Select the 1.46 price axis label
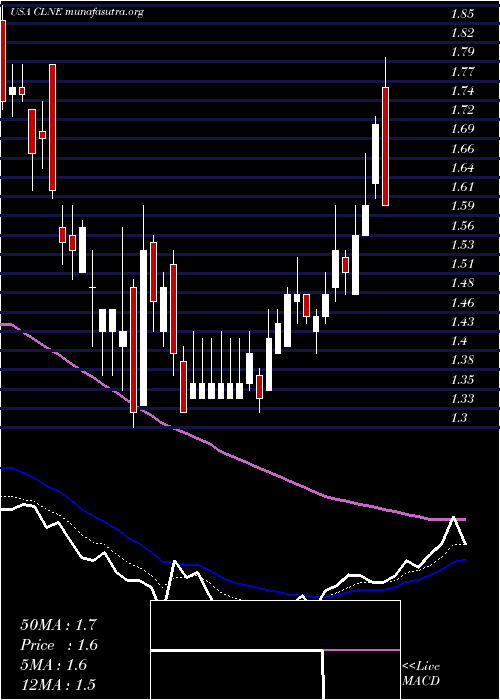Image resolution: width=500 pixels, height=700 pixels. 462,303
